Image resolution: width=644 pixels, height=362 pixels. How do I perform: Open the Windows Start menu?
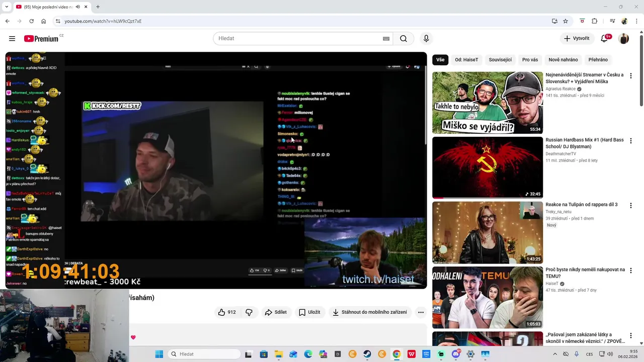coord(159,354)
